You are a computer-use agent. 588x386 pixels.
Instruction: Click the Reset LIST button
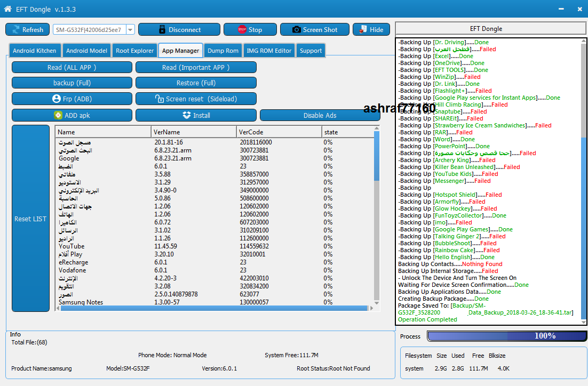pos(30,219)
